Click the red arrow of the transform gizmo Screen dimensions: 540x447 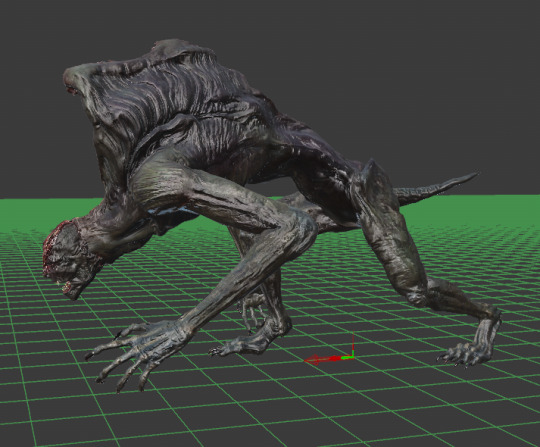[322, 360]
